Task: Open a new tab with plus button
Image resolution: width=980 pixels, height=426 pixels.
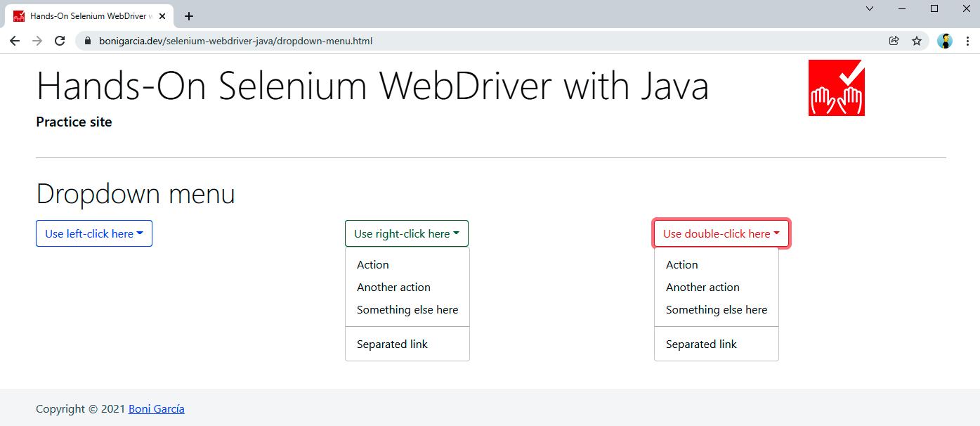Action: 188,16
